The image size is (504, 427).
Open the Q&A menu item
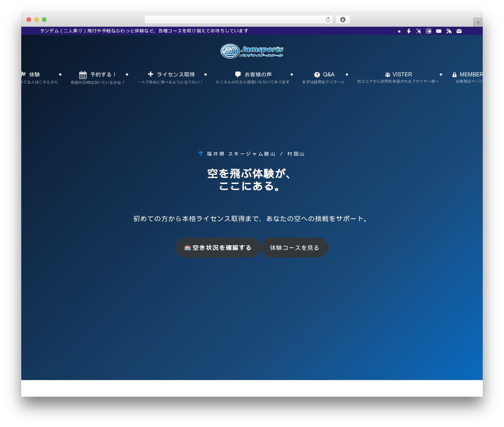tap(329, 74)
